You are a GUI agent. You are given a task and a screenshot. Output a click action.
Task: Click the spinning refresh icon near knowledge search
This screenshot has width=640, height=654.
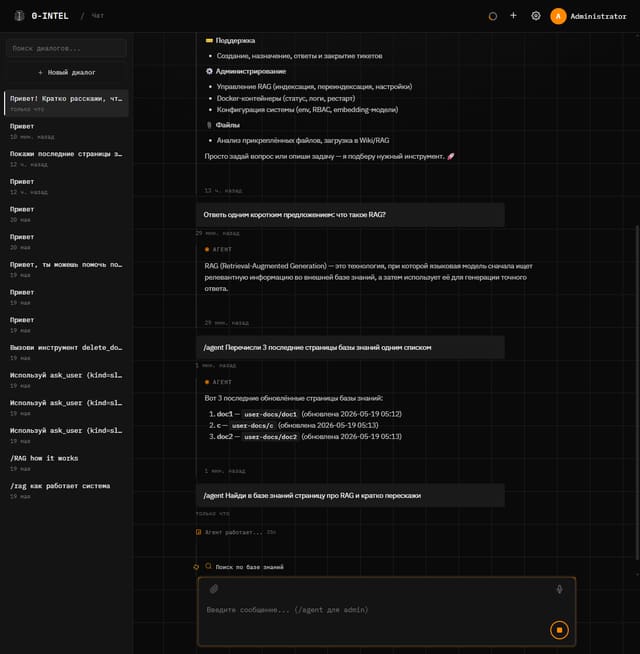pyautogui.click(x=196, y=567)
